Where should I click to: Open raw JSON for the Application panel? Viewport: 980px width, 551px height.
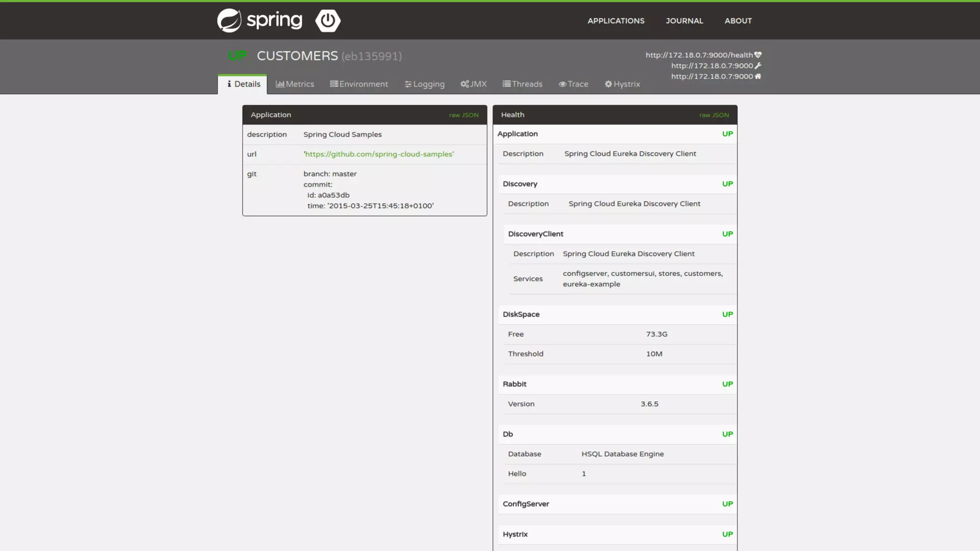[x=463, y=115]
